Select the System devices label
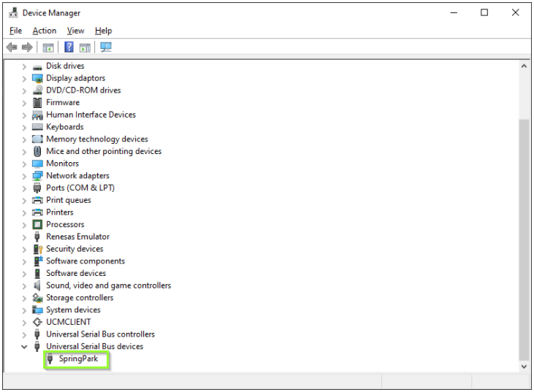 tap(73, 310)
